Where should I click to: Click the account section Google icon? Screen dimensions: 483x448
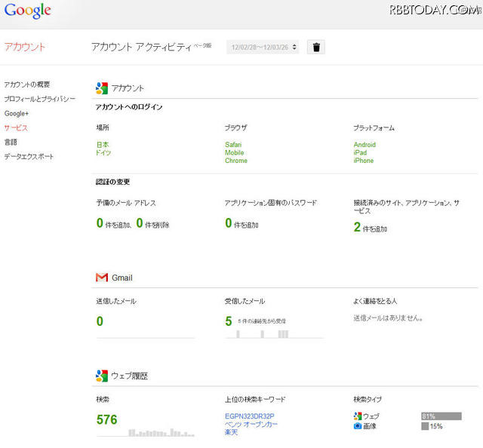tap(101, 88)
